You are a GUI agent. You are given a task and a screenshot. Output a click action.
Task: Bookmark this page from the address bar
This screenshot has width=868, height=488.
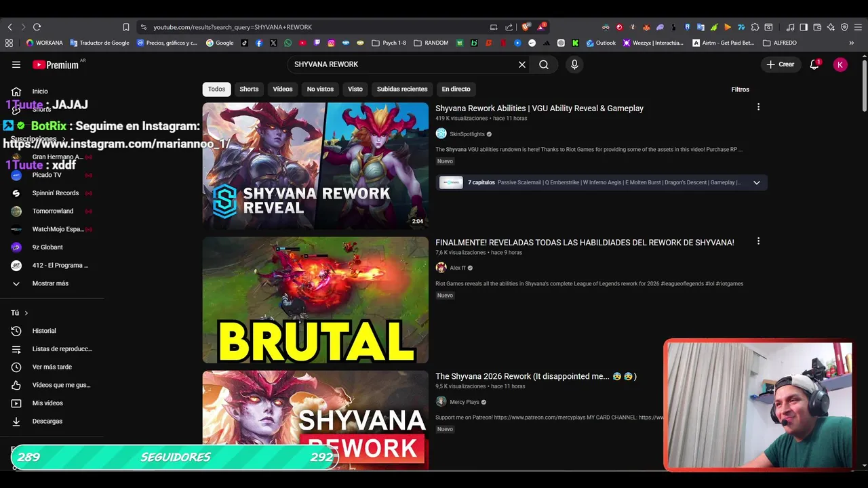pos(125,27)
